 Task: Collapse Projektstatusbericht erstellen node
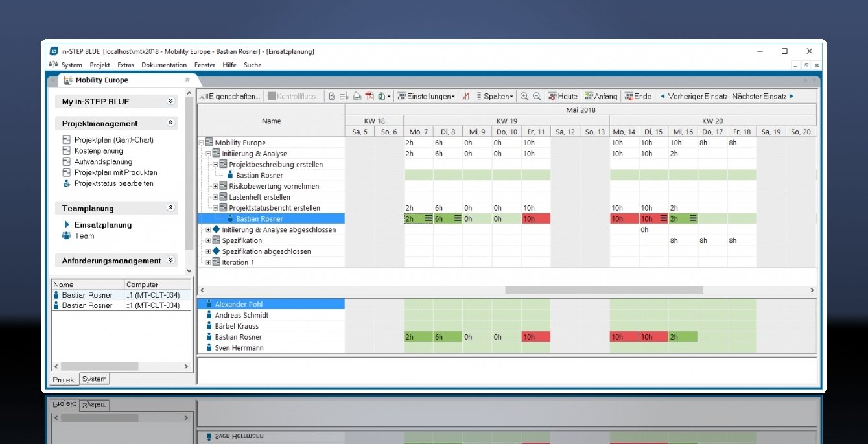click(x=216, y=208)
